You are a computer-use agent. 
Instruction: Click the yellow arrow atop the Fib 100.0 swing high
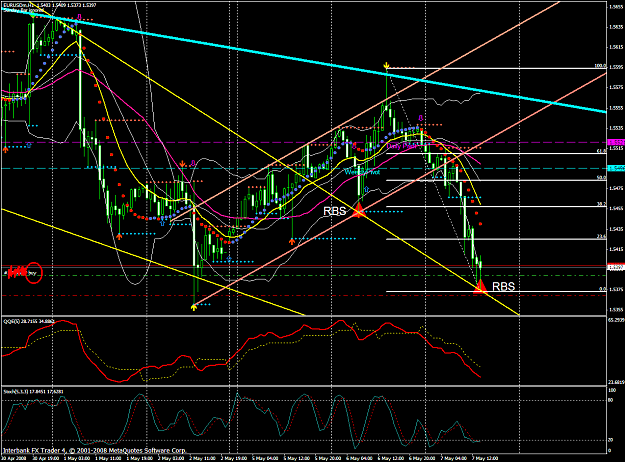coord(386,65)
